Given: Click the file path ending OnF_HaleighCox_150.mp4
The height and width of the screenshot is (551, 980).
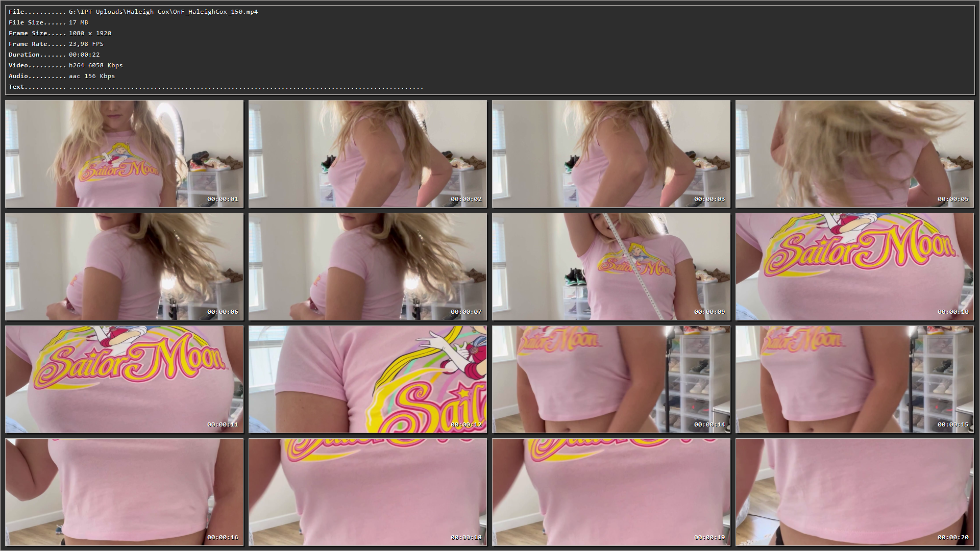Looking at the screenshot, I should [x=163, y=12].
